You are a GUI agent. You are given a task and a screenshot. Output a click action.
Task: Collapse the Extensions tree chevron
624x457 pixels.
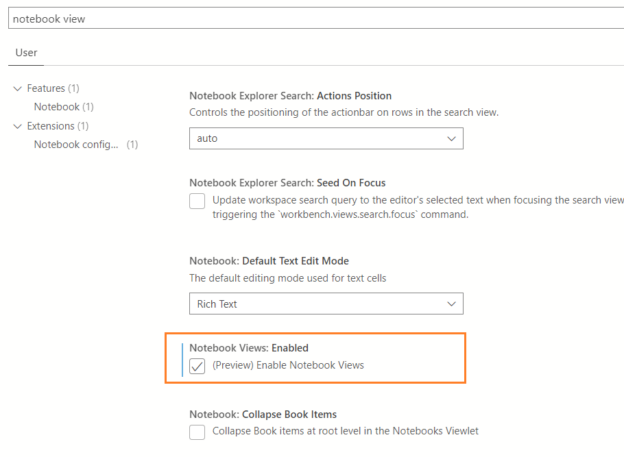[x=18, y=126]
